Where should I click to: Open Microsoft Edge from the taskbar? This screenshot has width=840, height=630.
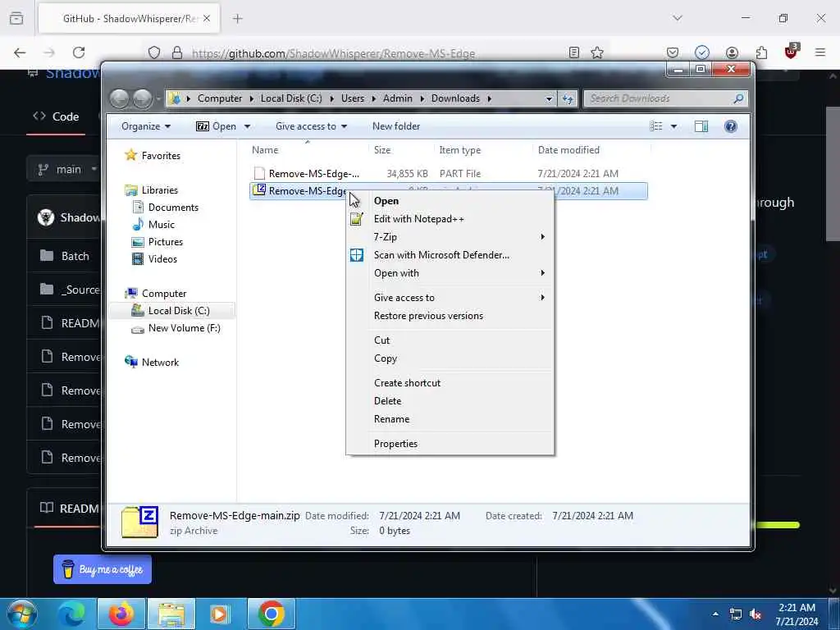coord(71,614)
